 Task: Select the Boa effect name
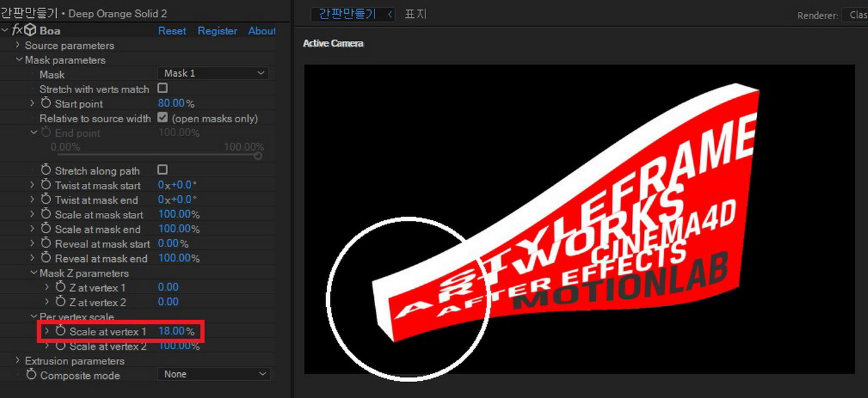tap(50, 30)
